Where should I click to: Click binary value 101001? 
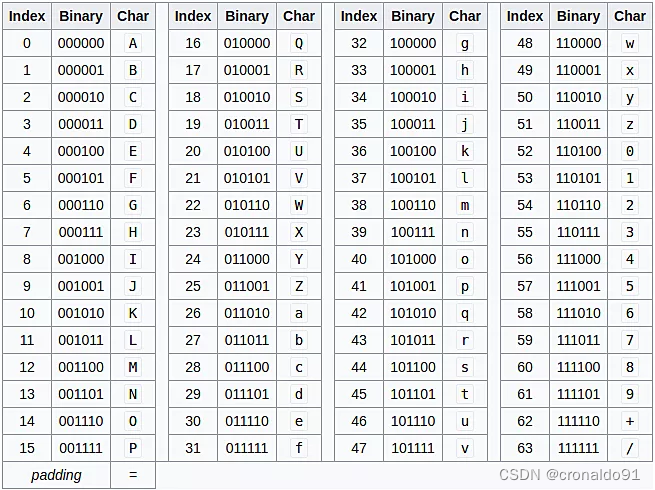click(x=413, y=286)
